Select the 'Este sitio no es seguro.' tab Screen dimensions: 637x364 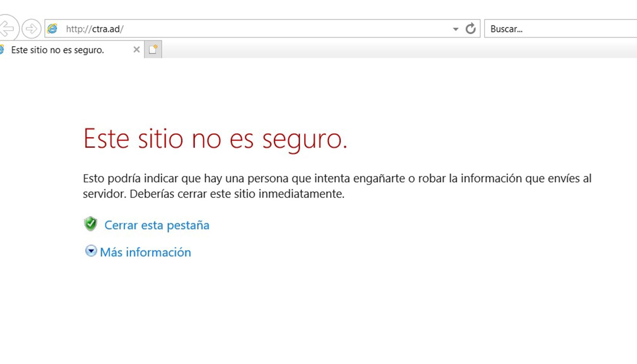coord(58,50)
